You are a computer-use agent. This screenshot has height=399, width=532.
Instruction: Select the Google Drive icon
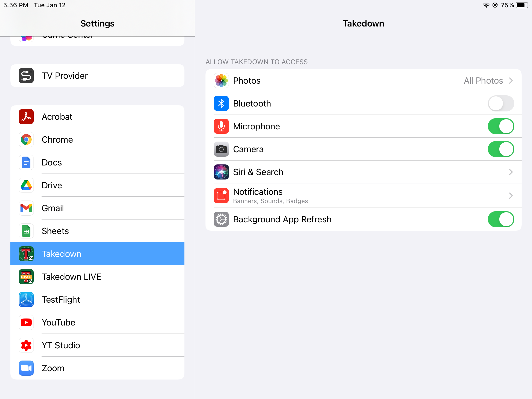click(26, 185)
